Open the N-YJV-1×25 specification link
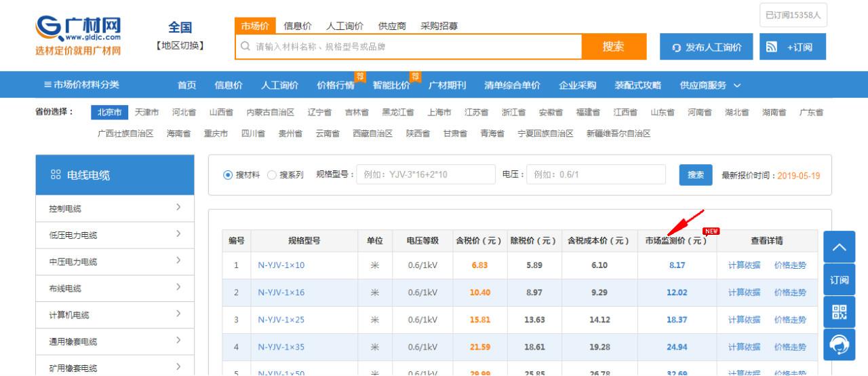Viewport: 868px width, 376px height. click(281, 320)
